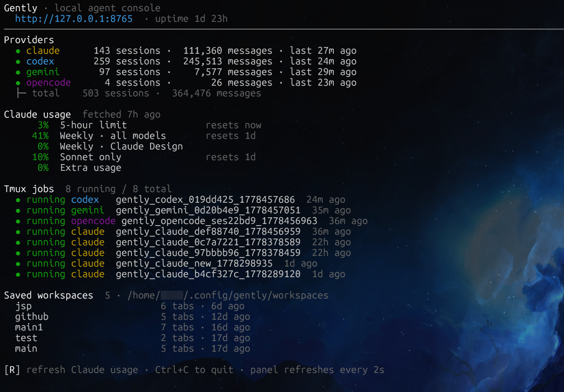564x392 pixels.
Task: Click the status dot next to codex provider
Action: click(18, 62)
